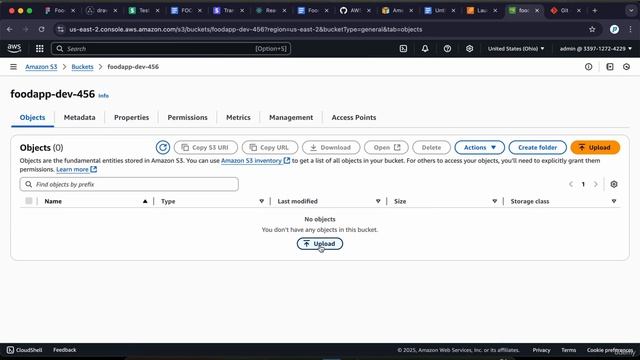Open the Privacy link in footer
This screenshot has width=640, height=360.
pos(541,350)
